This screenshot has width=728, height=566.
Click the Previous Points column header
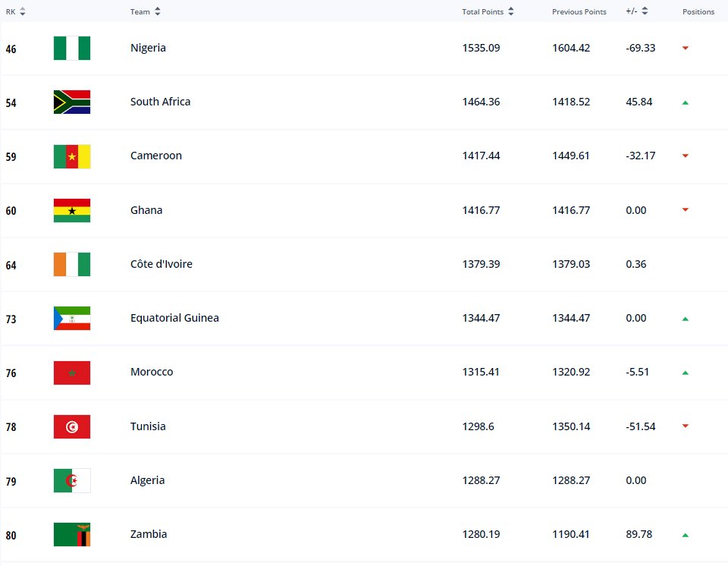click(x=579, y=11)
